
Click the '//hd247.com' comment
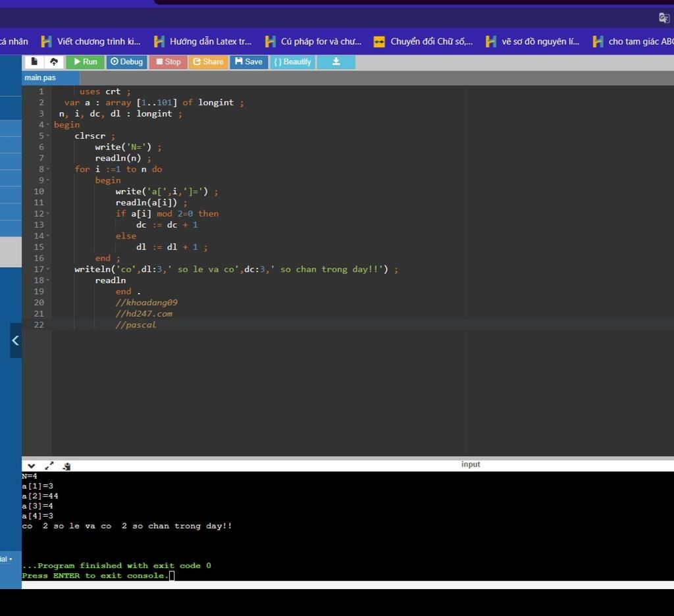(x=143, y=314)
